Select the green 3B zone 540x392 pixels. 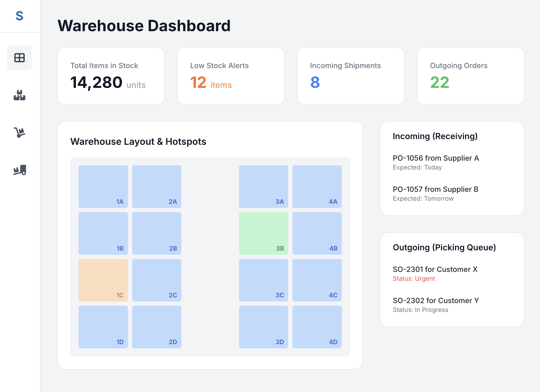[263, 233]
